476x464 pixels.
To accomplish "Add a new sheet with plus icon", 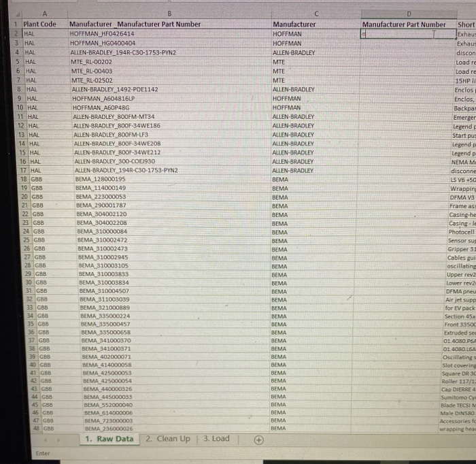I will 258,440.
